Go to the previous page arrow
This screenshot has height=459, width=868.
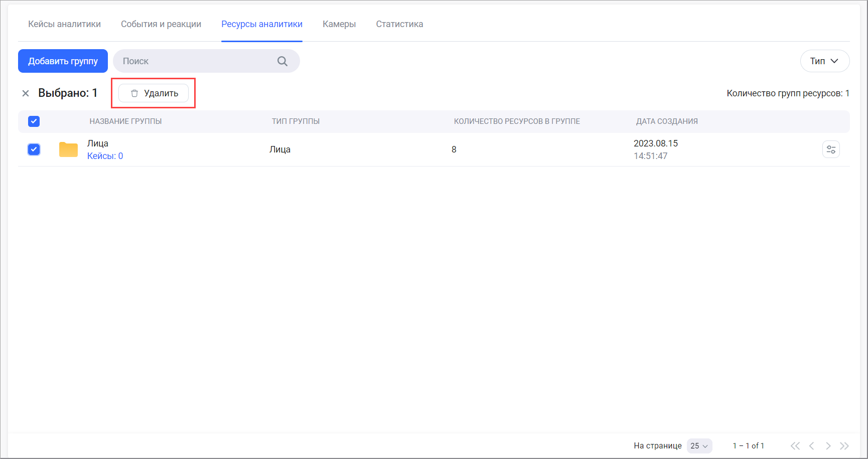pyautogui.click(x=811, y=445)
